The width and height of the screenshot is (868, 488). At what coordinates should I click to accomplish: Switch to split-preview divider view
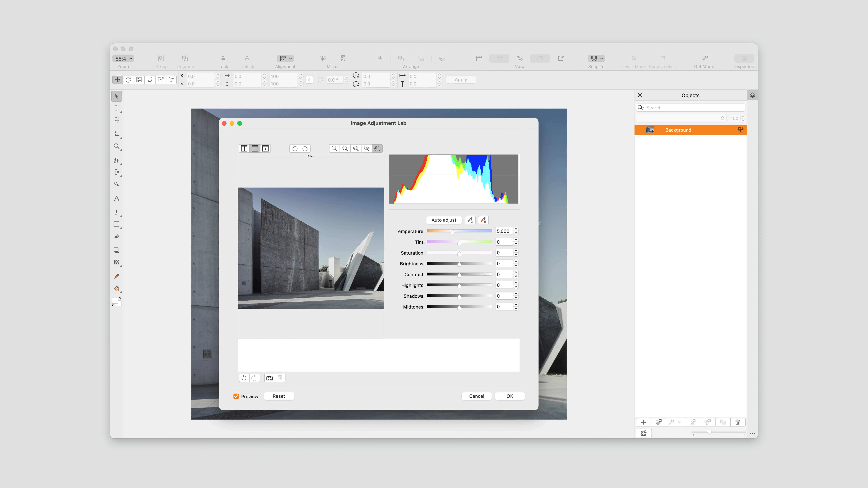point(265,149)
